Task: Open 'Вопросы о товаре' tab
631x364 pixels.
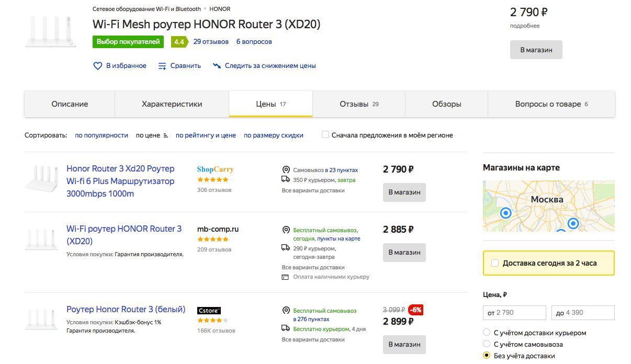Action: (x=551, y=104)
